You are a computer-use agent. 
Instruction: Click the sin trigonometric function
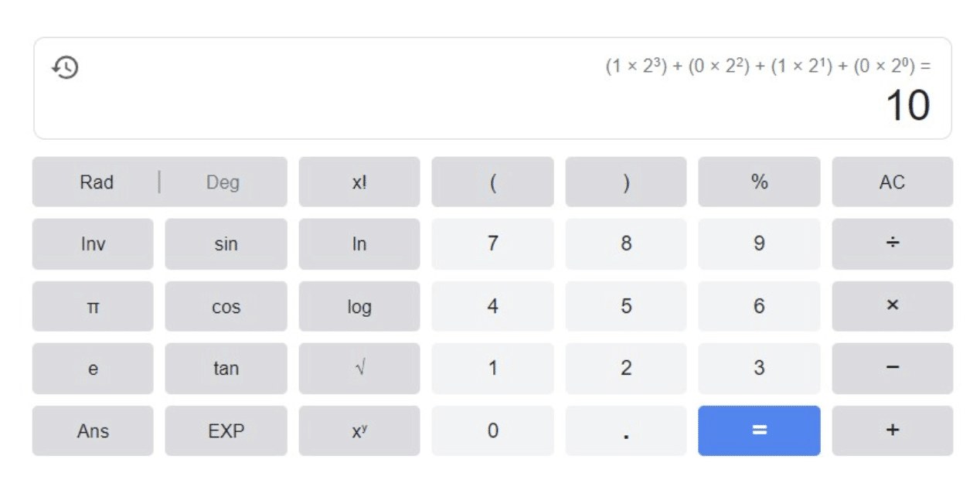226,244
